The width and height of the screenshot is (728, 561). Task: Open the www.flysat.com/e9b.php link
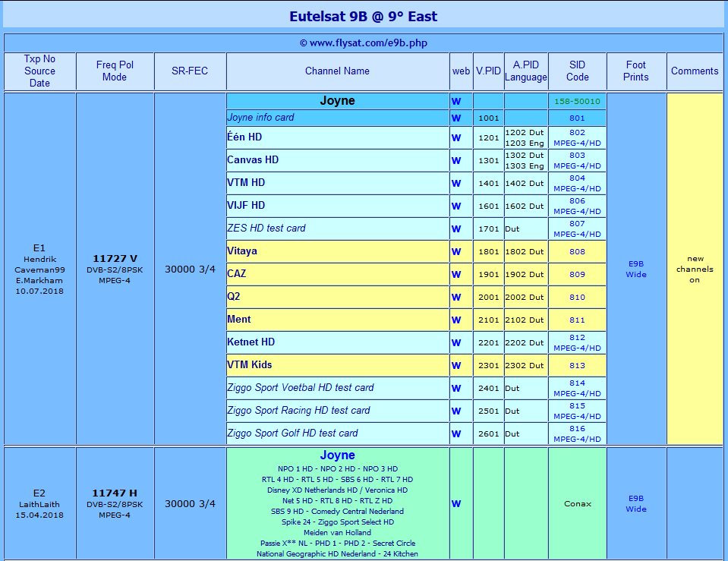pos(368,43)
